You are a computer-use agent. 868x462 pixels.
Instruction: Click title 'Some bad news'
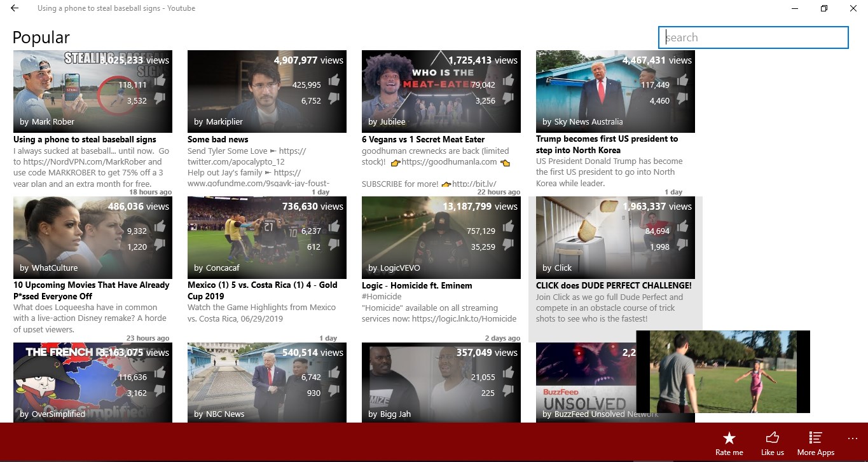pos(218,139)
